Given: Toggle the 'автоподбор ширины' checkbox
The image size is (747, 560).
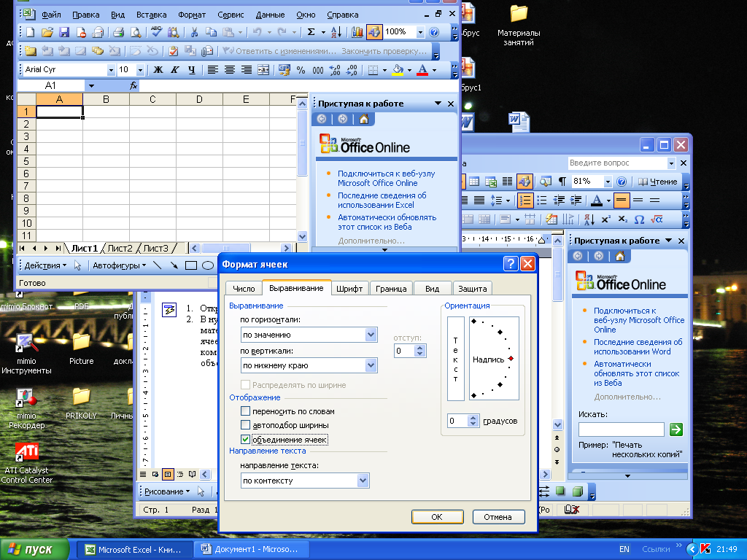Looking at the screenshot, I should coord(245,425).
